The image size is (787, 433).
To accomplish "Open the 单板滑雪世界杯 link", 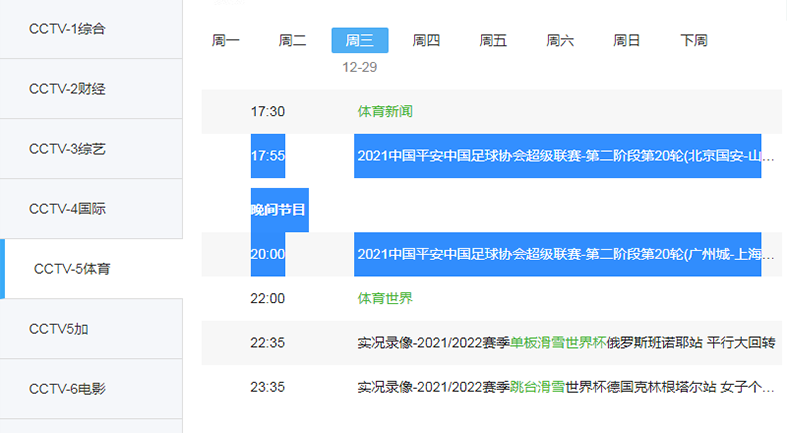I will point(558,343).
